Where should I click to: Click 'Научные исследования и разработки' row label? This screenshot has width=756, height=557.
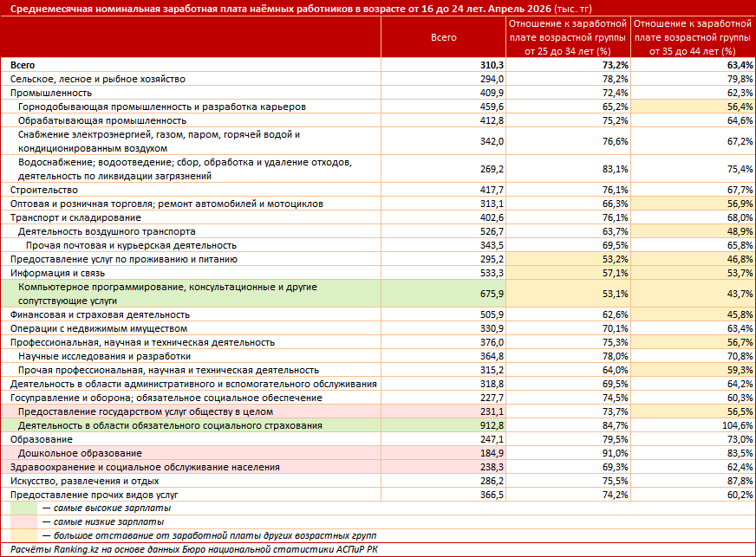click(x=105, y=357)
